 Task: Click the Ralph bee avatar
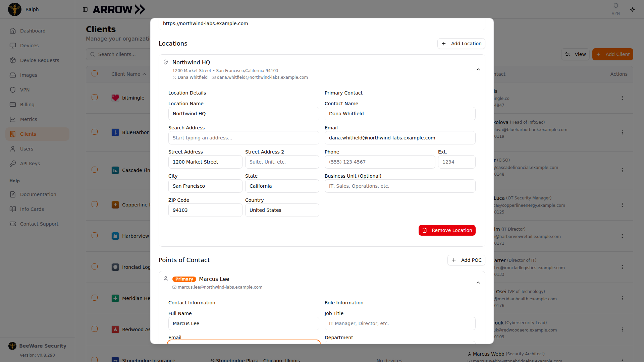pyautogui.click(x=15, y=9)
